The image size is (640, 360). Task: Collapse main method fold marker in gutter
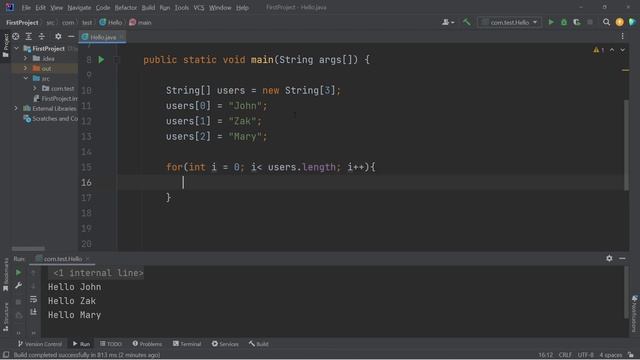point(116,60)
